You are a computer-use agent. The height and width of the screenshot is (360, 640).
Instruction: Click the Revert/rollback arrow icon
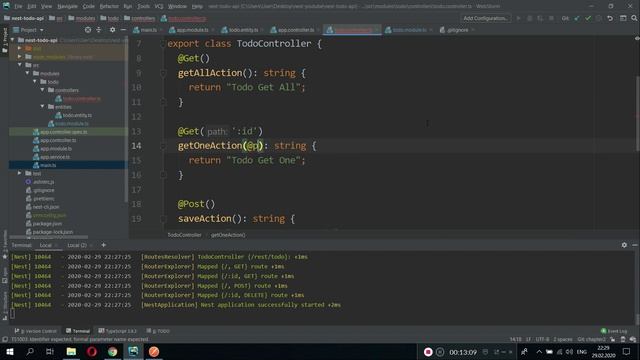coord(610,18)
